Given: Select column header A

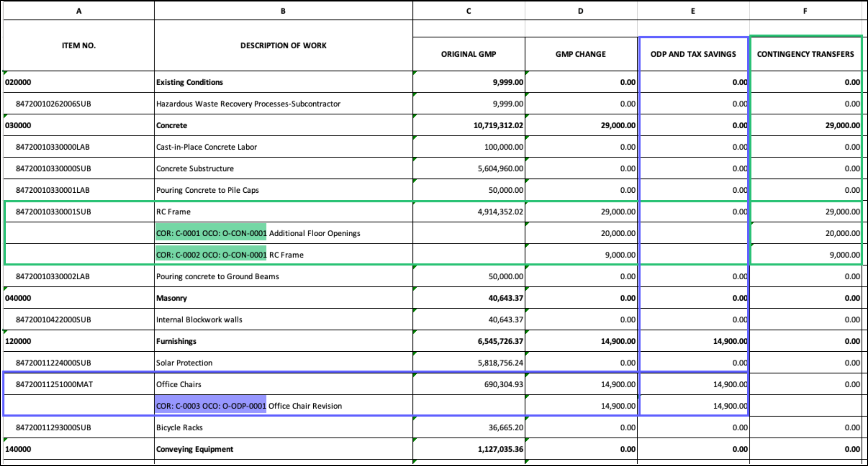Looking at the screenshot, I should pos(78,11).
